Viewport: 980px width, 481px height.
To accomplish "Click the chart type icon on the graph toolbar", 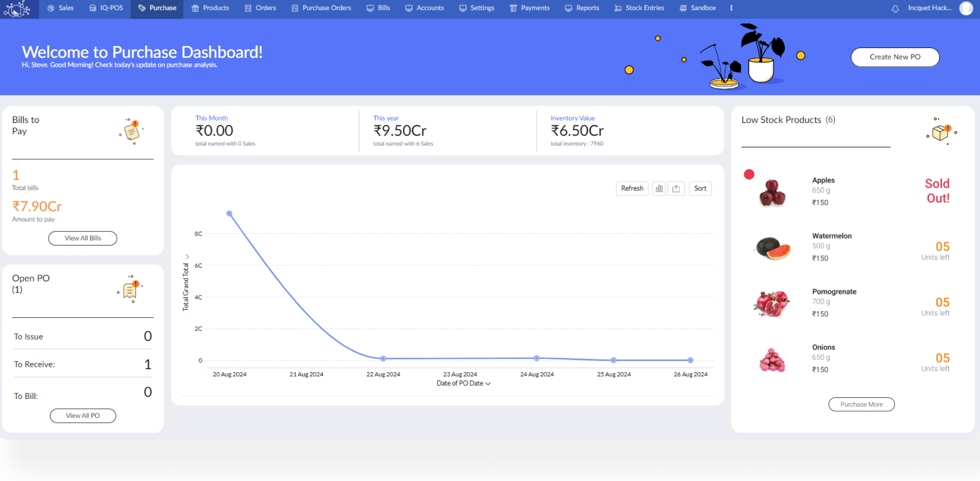I will 659,189.
